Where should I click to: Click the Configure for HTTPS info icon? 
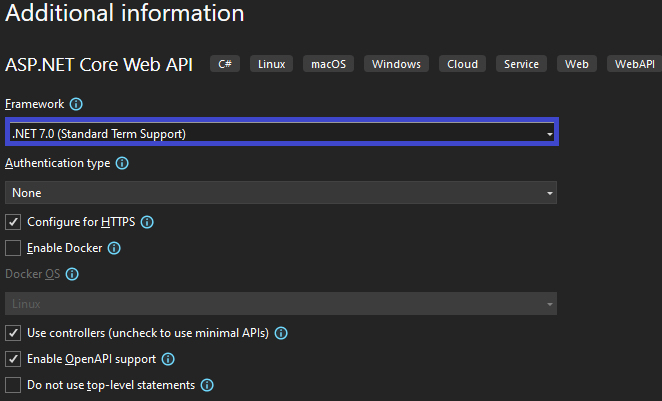(147, 222)
